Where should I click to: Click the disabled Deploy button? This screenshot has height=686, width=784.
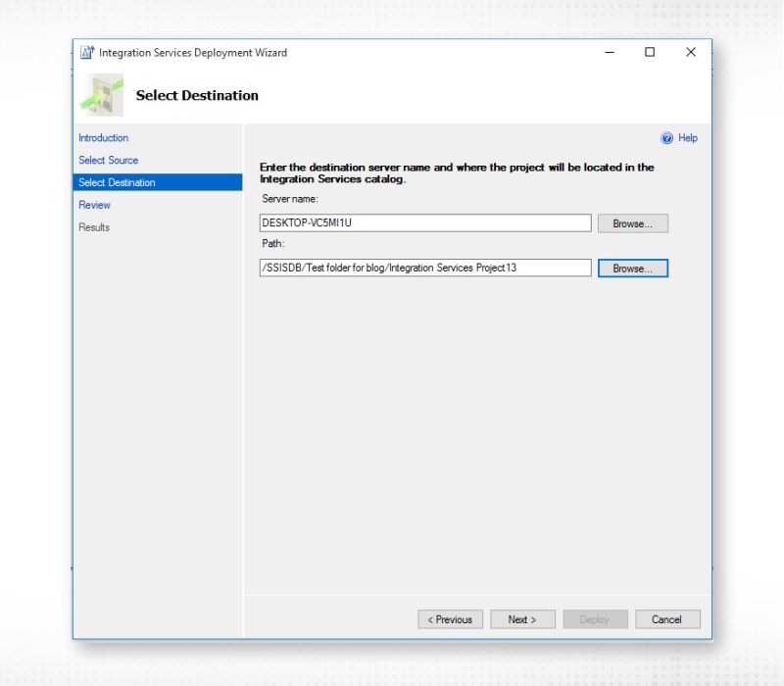click(595, 618)
